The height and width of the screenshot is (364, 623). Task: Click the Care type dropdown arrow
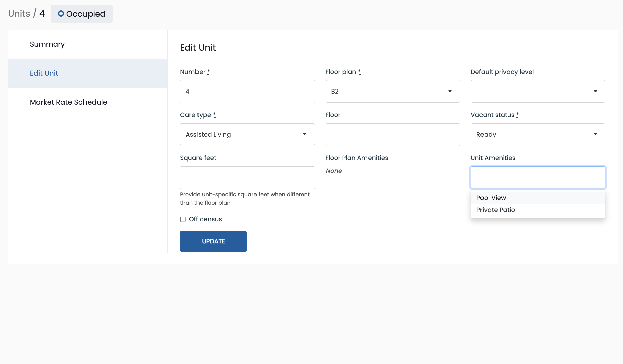(x=305, y=134)
